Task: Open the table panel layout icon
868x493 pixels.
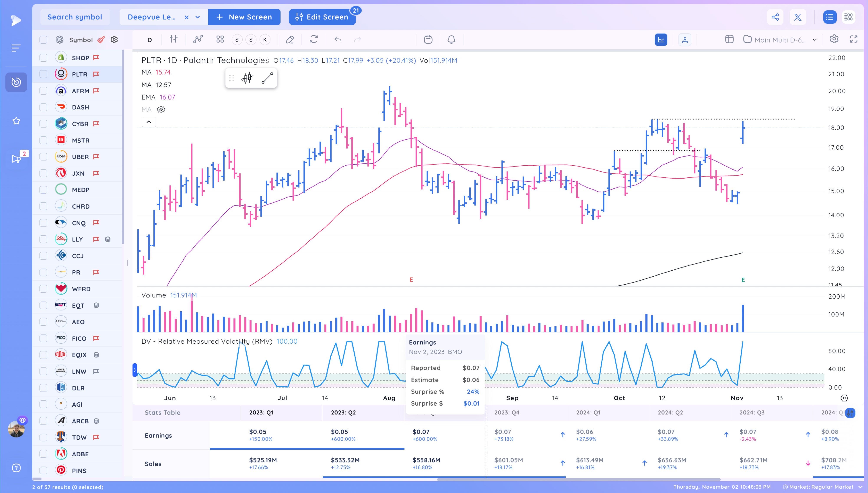Action: pos(729,39)
